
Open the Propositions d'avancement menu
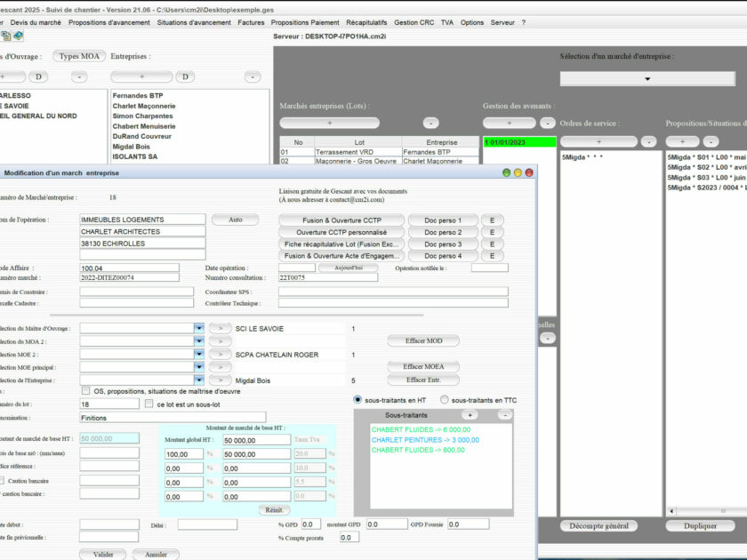pos(109,22)
